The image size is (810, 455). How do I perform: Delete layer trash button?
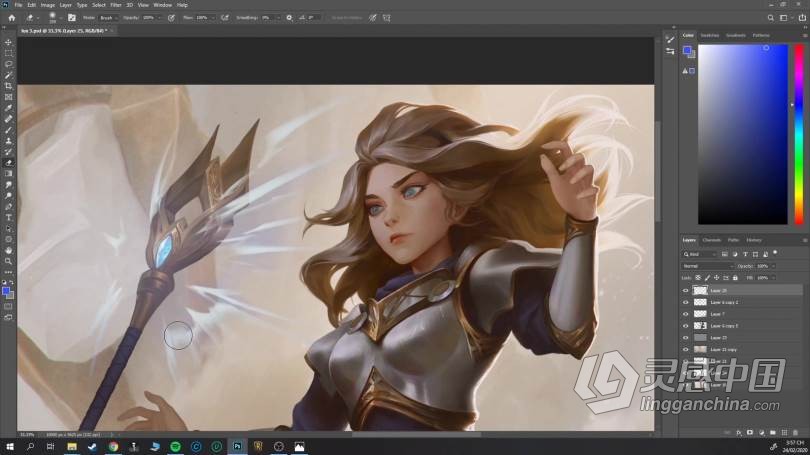(x=796, y=432)
